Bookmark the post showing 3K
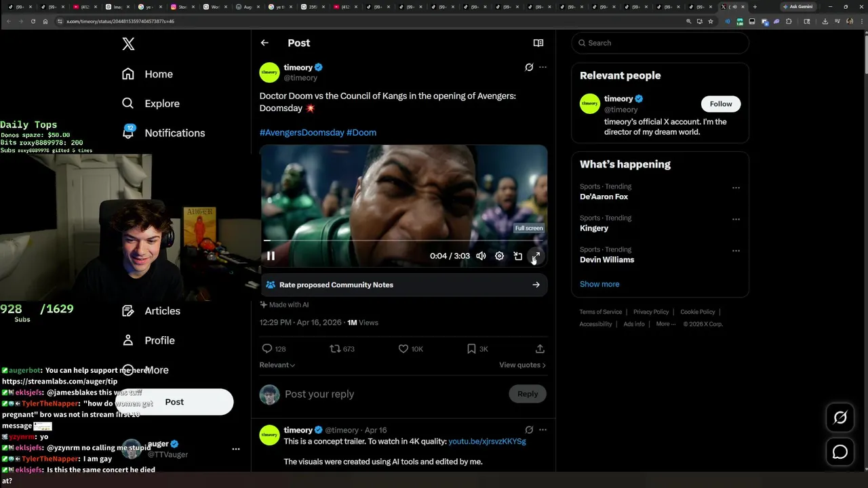The width and height of the screenshot is (868, 488). [477, 348]
